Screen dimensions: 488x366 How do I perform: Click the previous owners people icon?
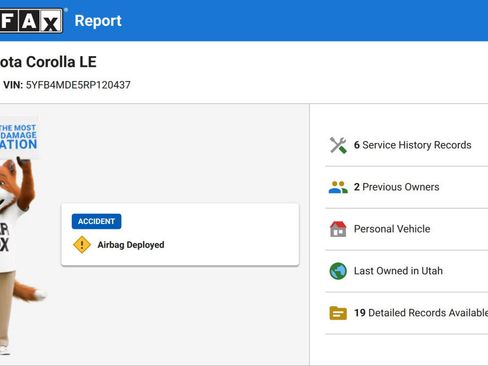(x=338, y=187)
